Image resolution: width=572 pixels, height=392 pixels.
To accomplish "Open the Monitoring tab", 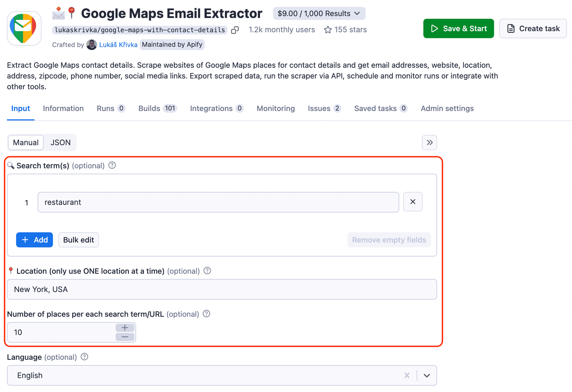I will [276, 108].
